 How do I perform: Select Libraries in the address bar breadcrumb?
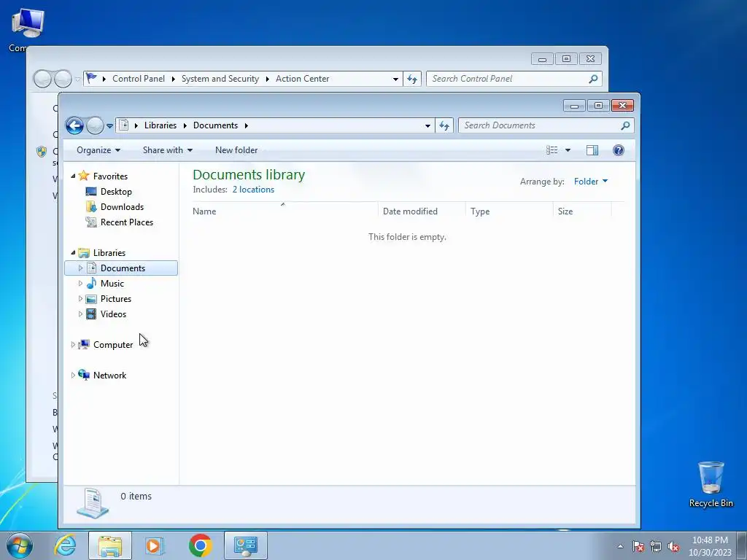[160, 125]
